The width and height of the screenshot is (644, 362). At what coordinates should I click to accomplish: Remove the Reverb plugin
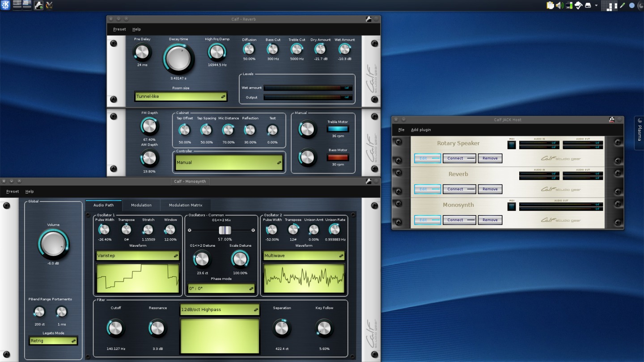pyautogui.click(x=490, y=189)
